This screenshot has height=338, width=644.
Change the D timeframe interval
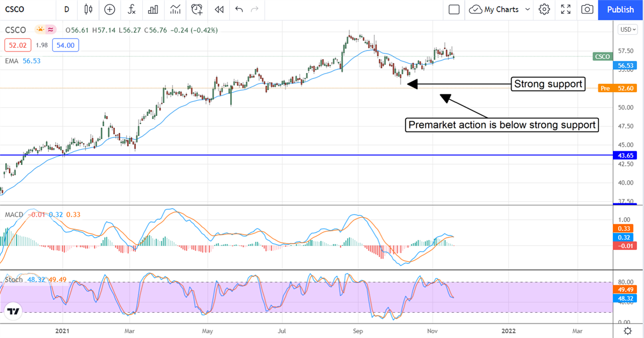[67, 9]
